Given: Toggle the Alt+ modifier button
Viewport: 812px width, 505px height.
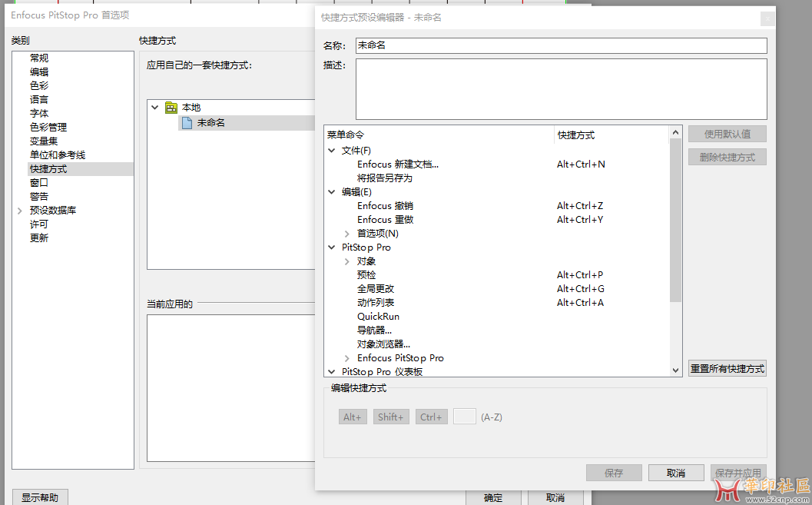Looking at the screenshot, I should [352, 417].
